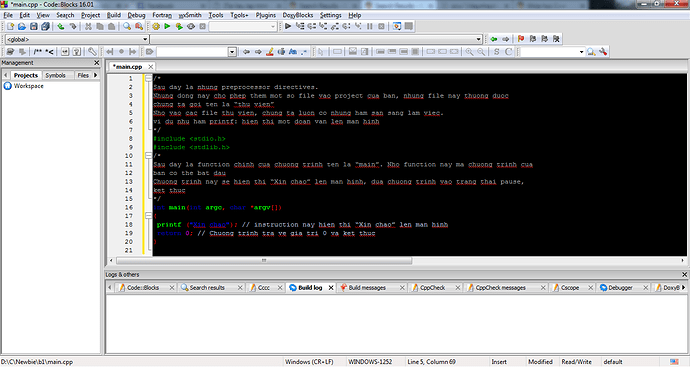Open the Replace dialog

139,26
